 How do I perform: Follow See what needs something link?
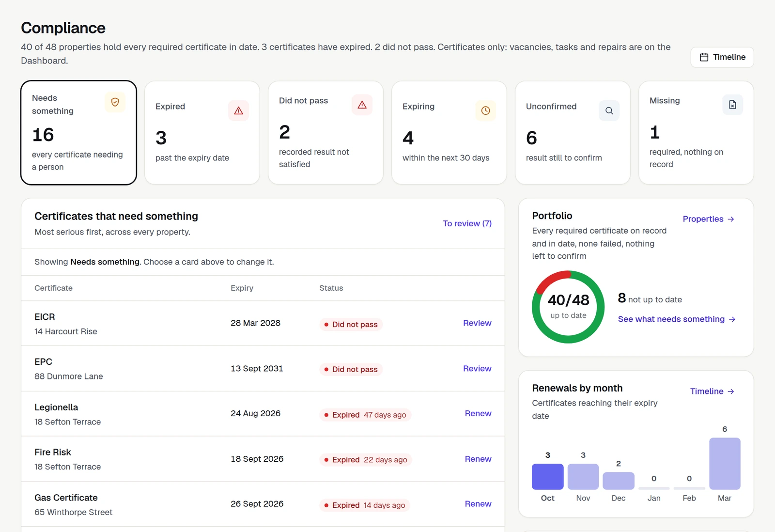(x=677, y=319)
